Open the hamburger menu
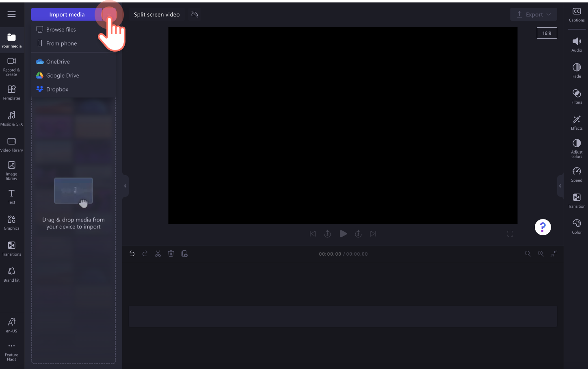The width and height of the screenshot is (588, 369). click(12, 14)
